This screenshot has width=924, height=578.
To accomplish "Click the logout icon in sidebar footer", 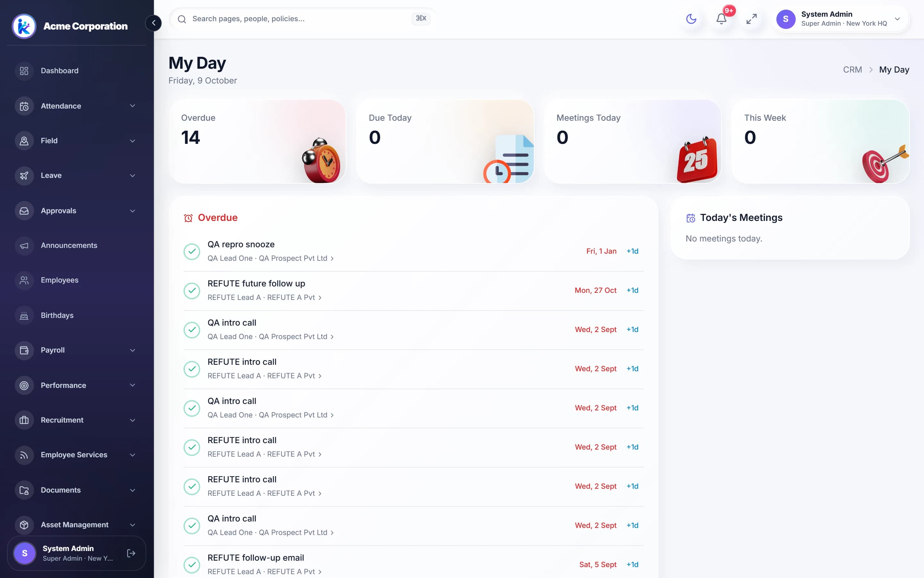I will (131, 553).
